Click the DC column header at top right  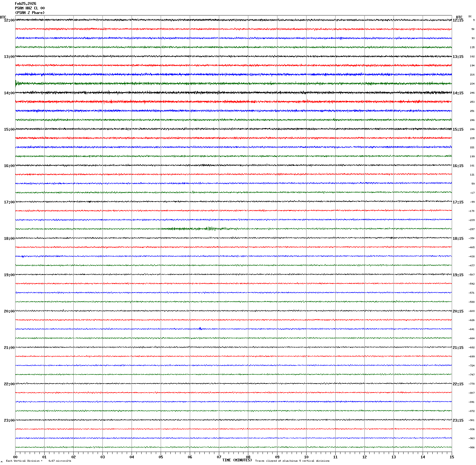(470, 17)
